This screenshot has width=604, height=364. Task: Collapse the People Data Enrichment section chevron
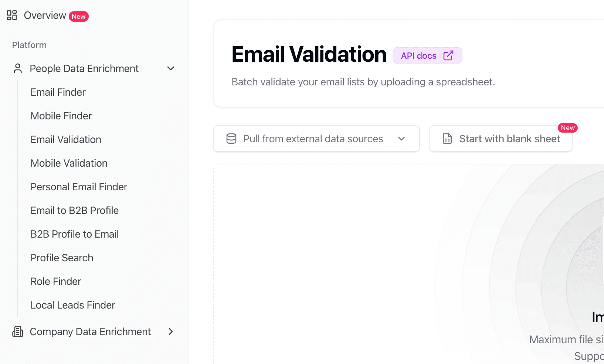click(171, 68)
